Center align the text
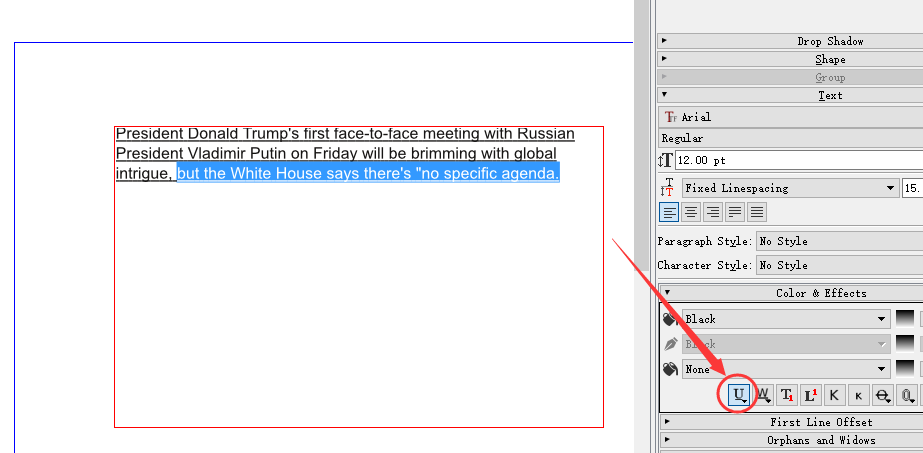 click(x=691, y=212)
